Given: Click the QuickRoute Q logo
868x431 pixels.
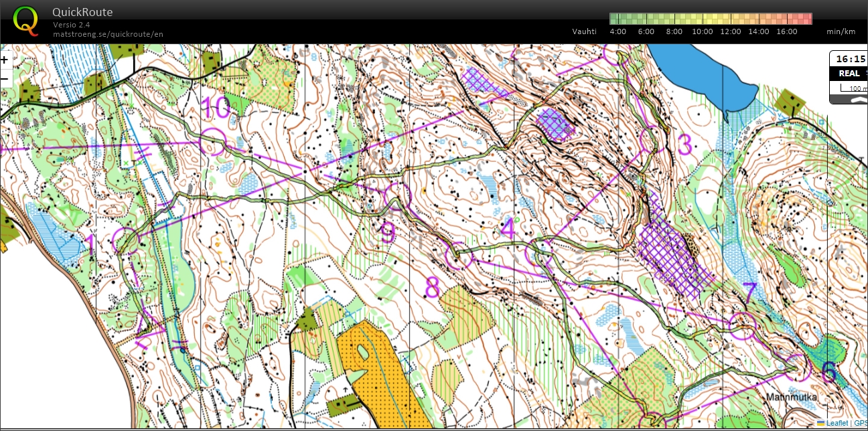Looking at the screenshot, I should click(26, 19).
